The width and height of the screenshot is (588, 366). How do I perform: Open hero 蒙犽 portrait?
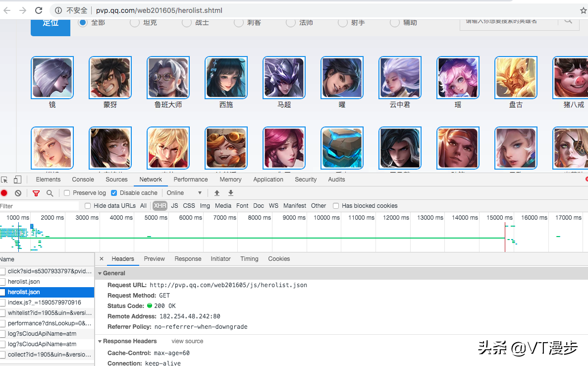pyautogui.click(x=110, y=78)
